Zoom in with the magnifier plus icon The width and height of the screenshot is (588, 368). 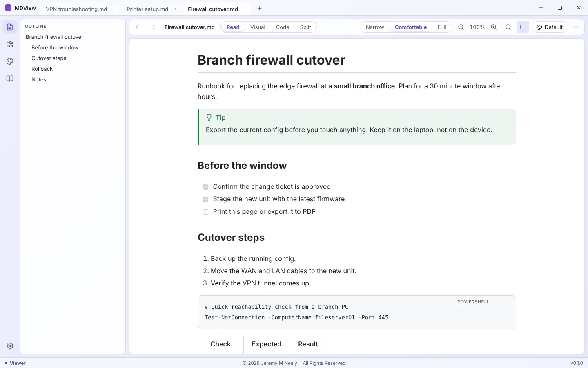[x=494, y=27]
